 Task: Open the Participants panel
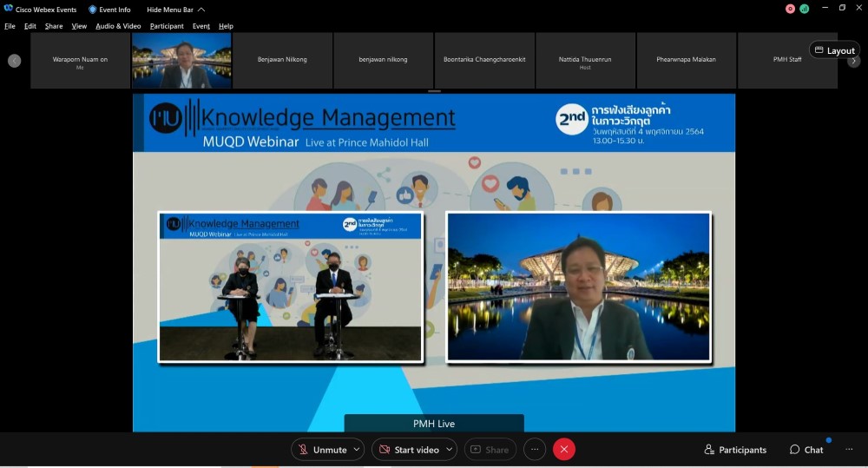tap(735, 450)
